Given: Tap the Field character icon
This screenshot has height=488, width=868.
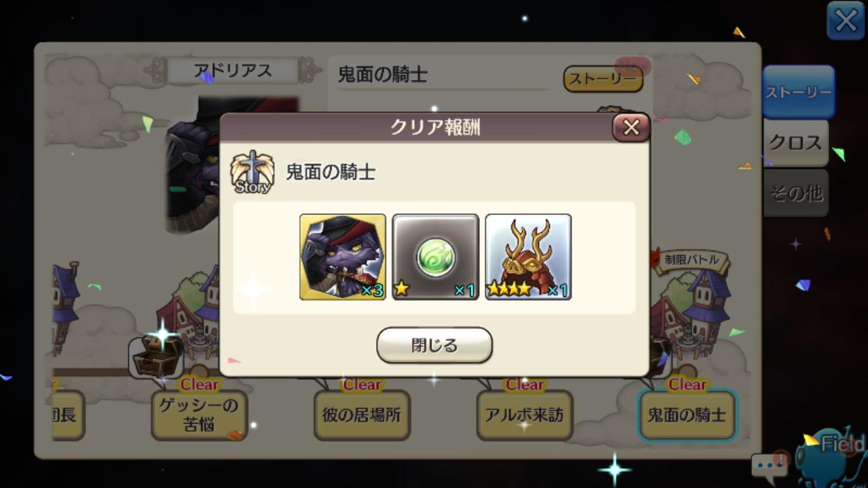Looking at the screenshot, I should tap(833, 457).
